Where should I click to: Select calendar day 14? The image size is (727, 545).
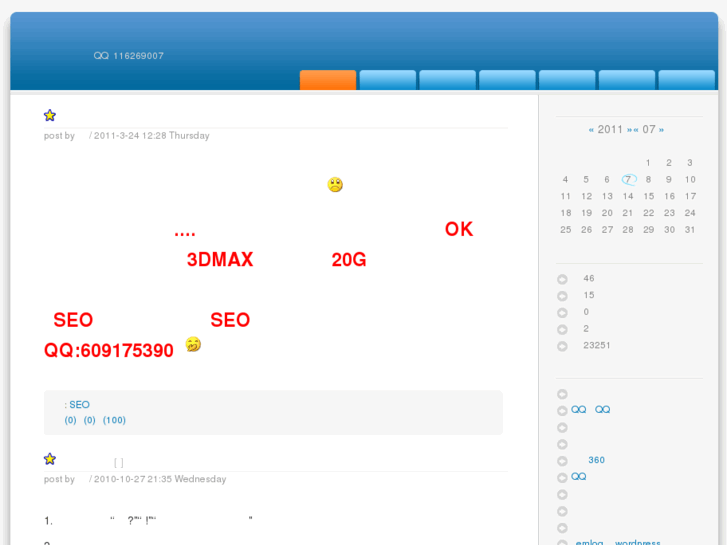(x=628, y=196)
